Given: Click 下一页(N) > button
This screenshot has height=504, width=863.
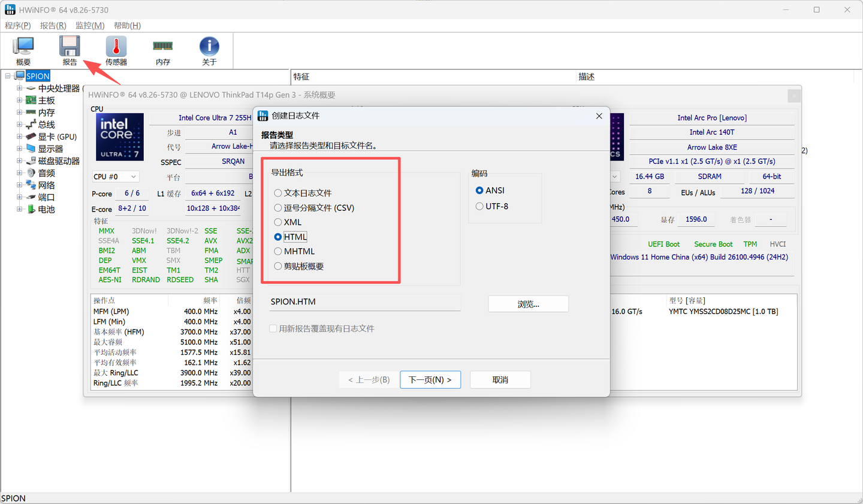Looking at the screenshot, I should pyautogui.click(x=430, y=379).
